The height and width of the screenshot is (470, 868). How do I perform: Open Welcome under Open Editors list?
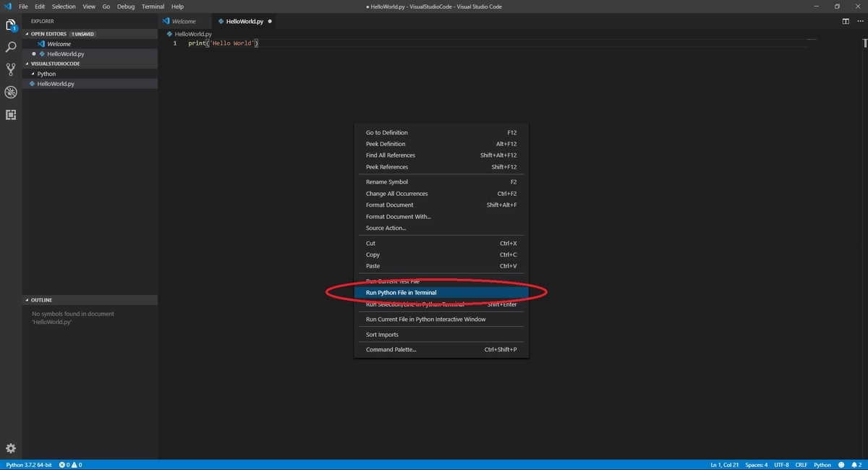tap(90, 44)
